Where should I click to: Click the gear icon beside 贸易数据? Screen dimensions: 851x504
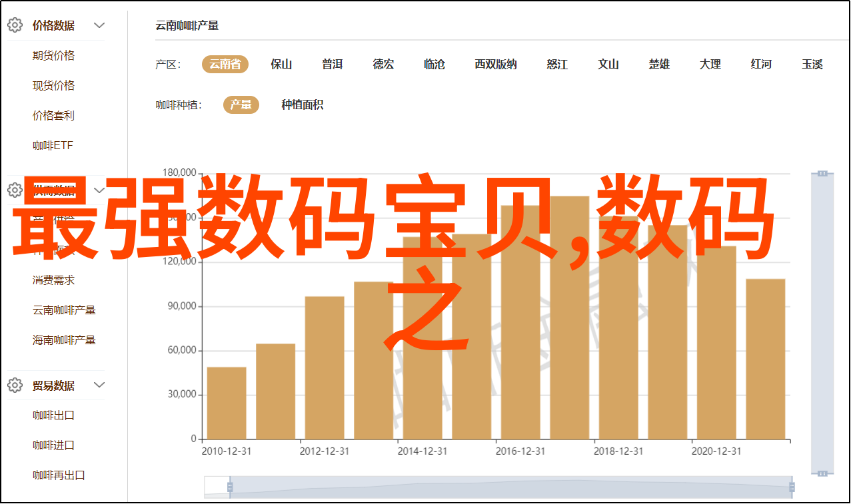(15, 385)
